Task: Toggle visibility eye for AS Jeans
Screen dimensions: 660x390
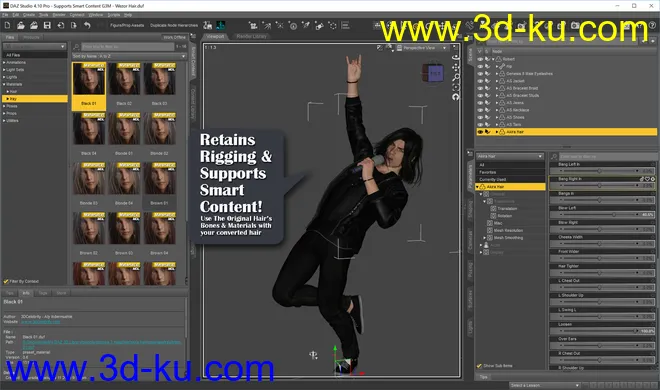Action: point(480,103)
